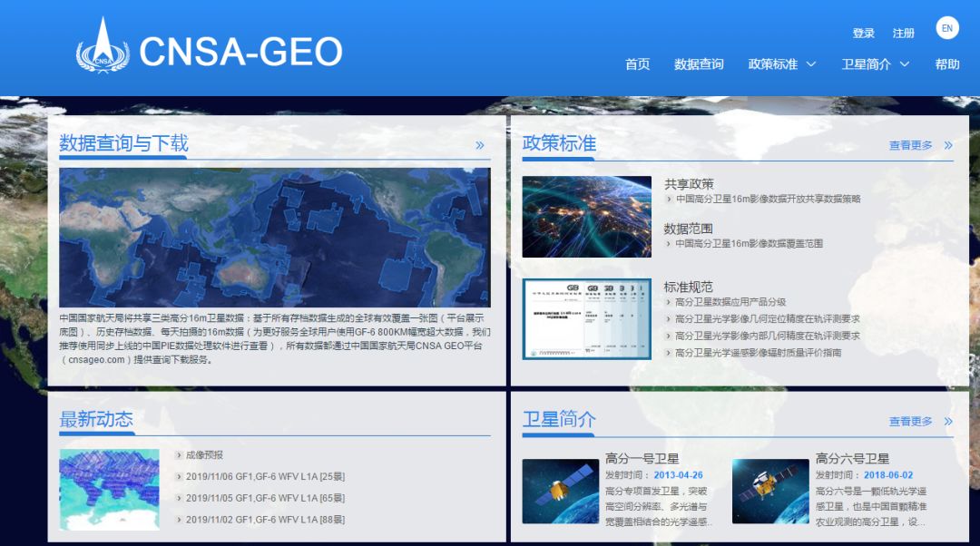The height and width of the screenshot is (546, 980).
Task: Open 高分卫星数据应用产品分级 link
Action: 730,302
